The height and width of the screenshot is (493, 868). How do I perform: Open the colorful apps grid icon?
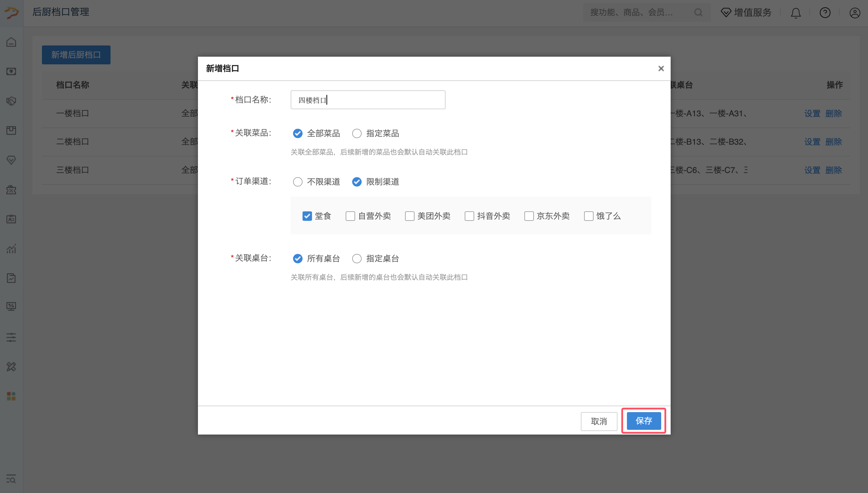pyautogui.click(x=11, y=396)
